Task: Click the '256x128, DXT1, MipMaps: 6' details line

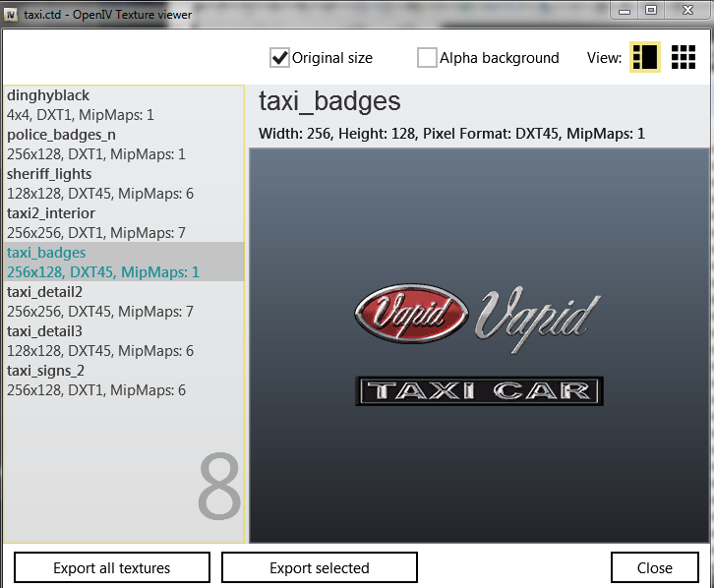Action: 96,390
